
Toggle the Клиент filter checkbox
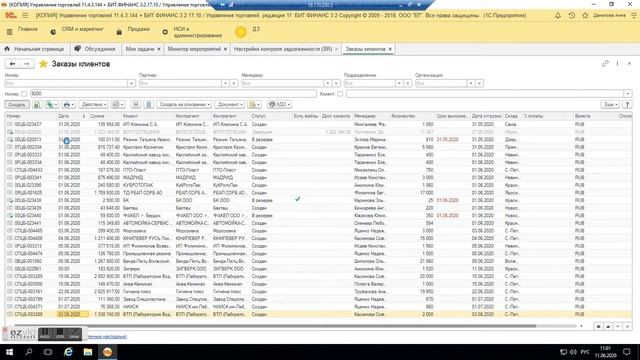tap(340, 94)
